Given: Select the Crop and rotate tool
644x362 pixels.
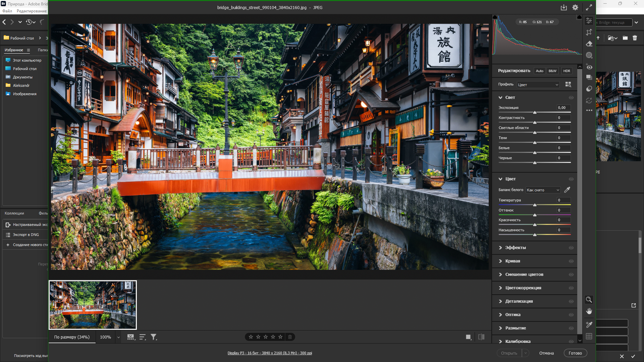Looking at the screenshot, I should pyautogui.click(x=589, y=32).
